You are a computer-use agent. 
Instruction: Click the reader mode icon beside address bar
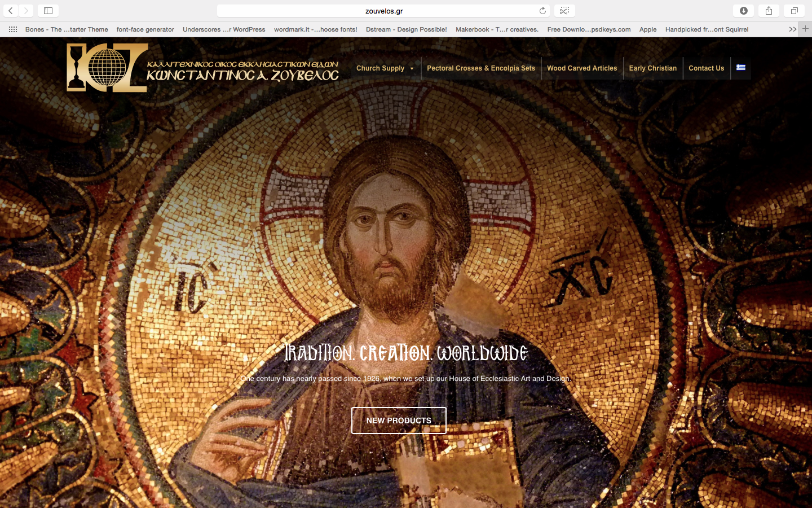click(564, 11)
